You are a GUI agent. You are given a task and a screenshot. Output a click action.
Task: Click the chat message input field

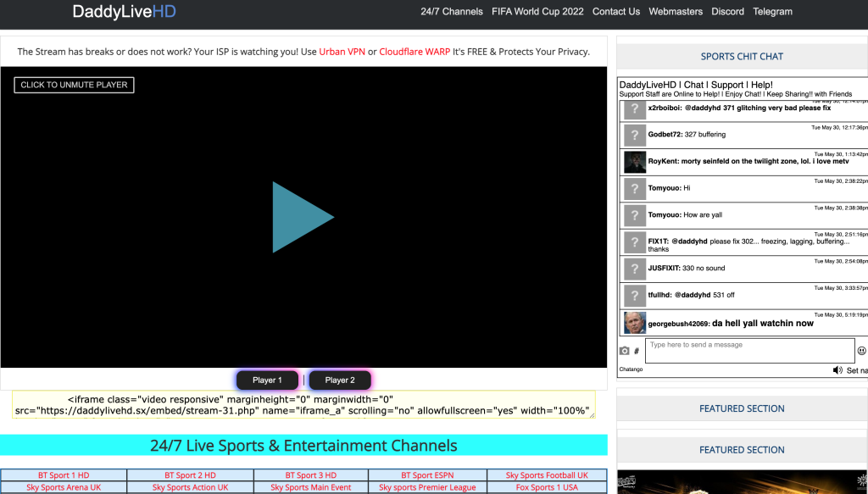749,351
